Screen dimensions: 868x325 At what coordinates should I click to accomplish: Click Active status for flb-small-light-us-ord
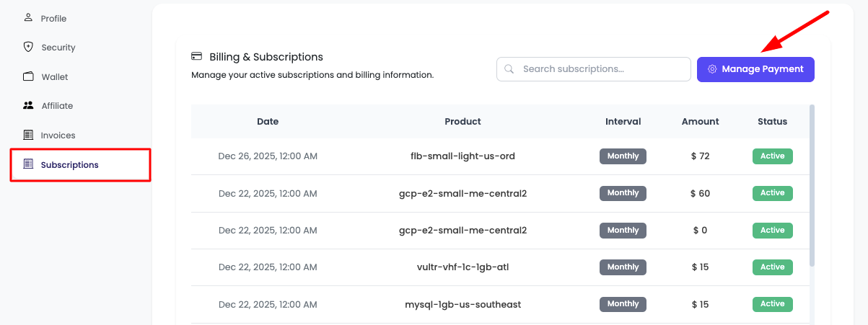pos(773,156)
